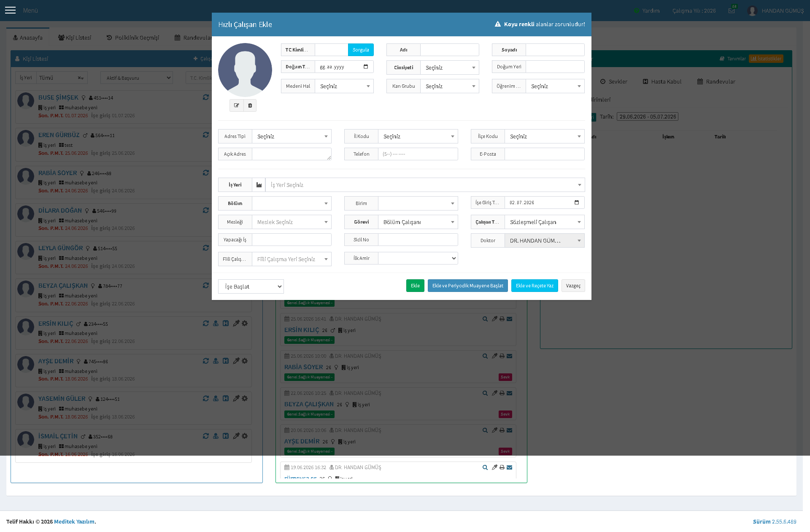Open the İşe Başlat select box
This screenshot has height=532, width=810.
click(251, 286)
